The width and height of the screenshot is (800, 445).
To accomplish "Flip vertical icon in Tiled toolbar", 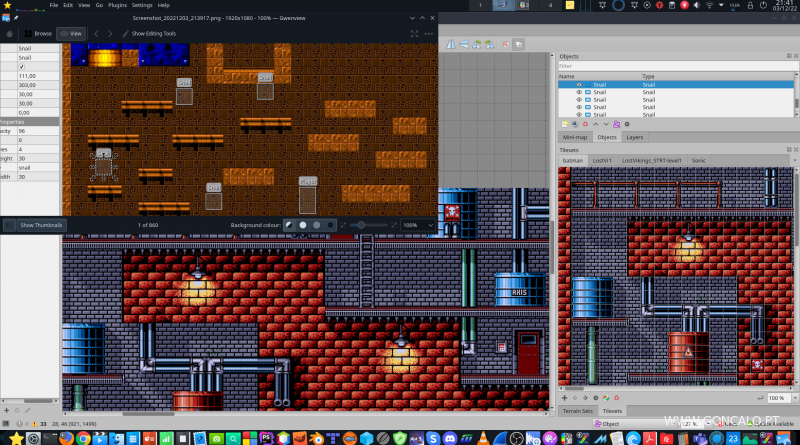I will pos(464,44).
